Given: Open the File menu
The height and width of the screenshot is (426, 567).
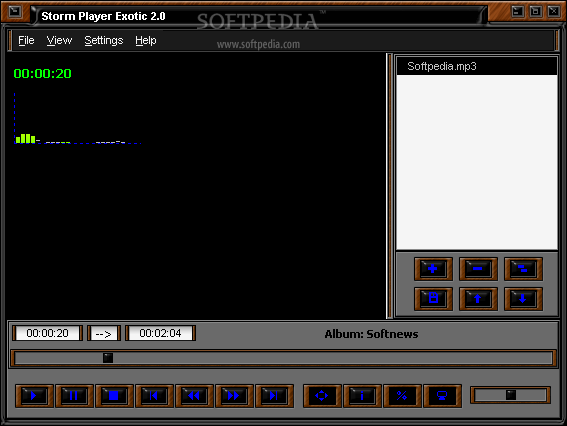Looking at the screenshot, I should pos(26,41).
